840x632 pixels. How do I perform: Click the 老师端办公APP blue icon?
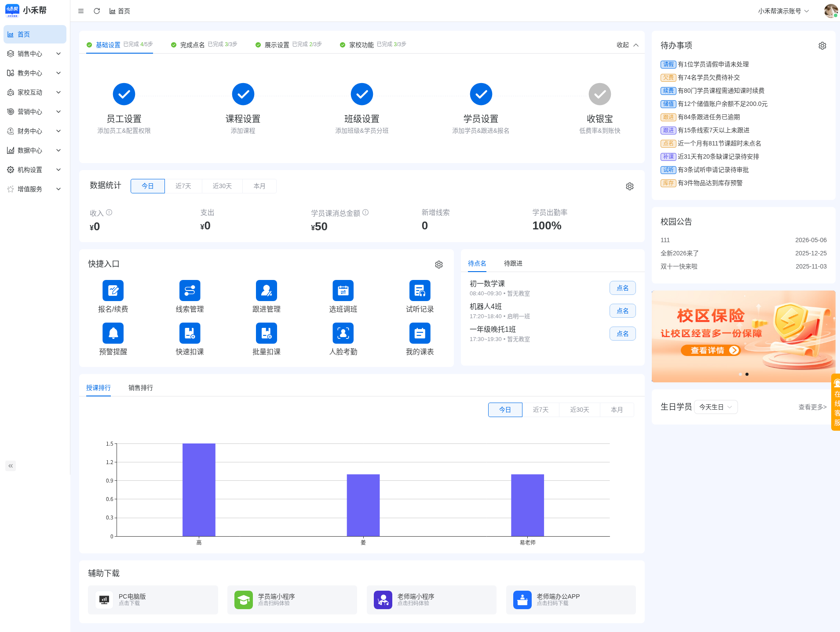pyautogui.click(x=522, y=600)
